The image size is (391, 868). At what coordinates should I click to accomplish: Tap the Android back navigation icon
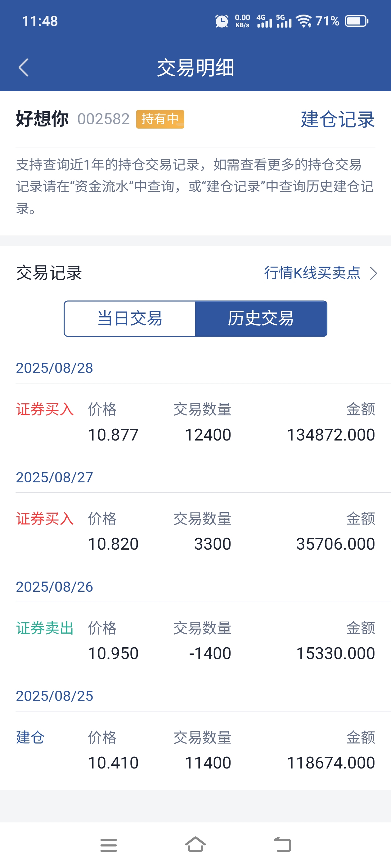(x=282, y=845)
